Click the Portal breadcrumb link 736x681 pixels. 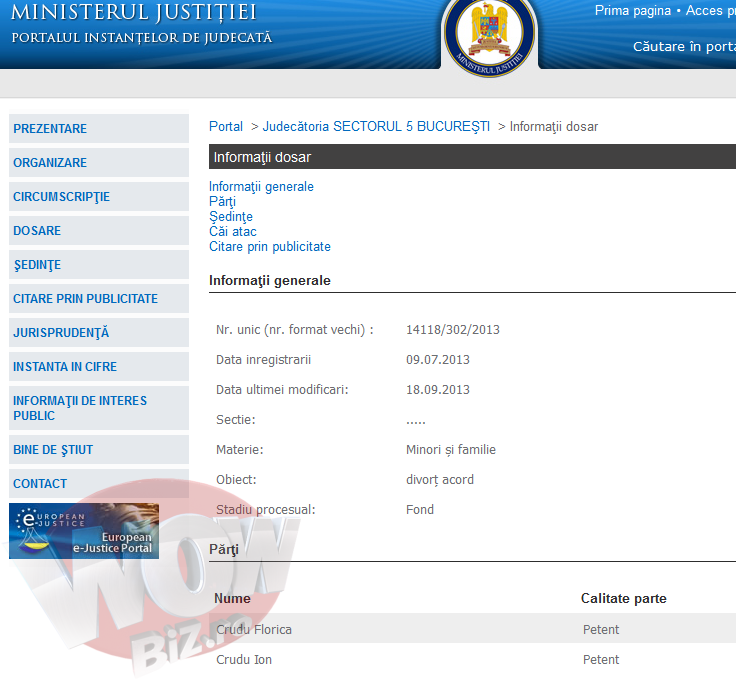[x=226, y=127]
